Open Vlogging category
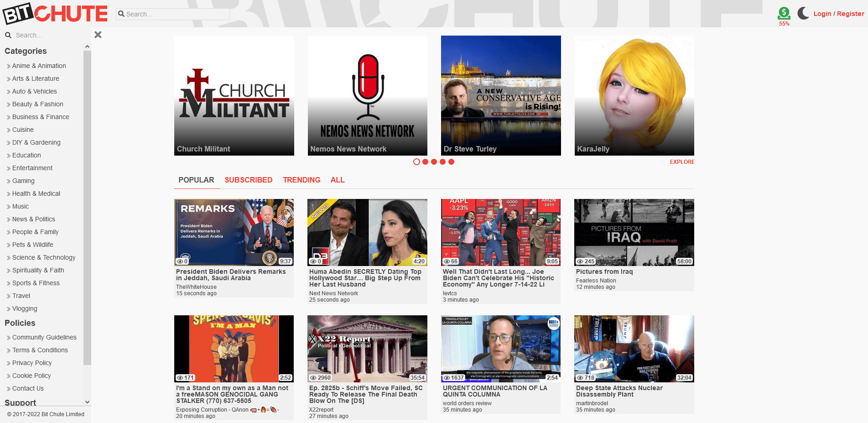This screenshot has width=868, height=423. pos(25,308)
